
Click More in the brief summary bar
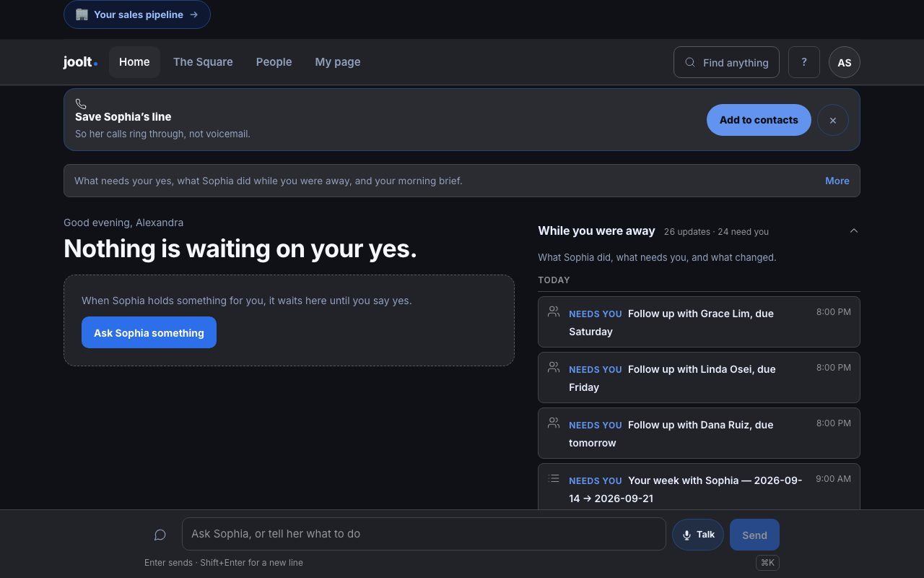tap(837, 181)
